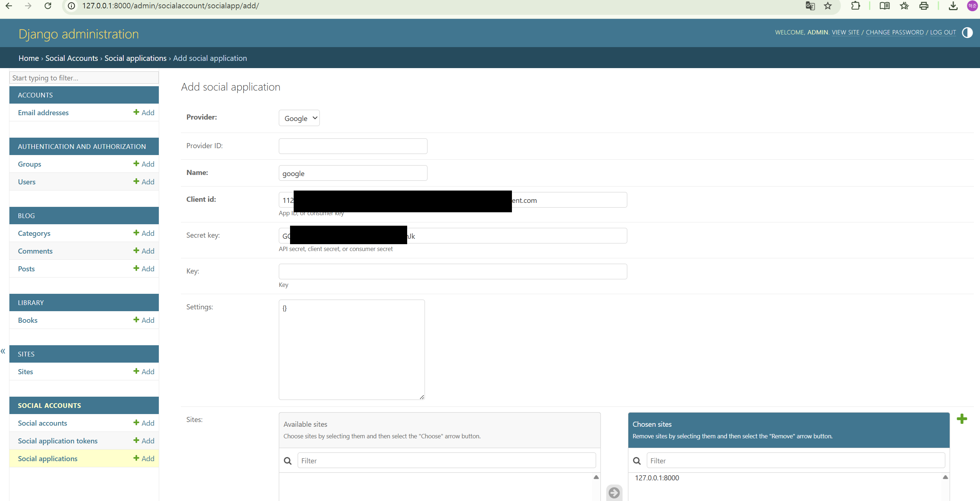Screen dimensions: 980x501
Task: Open the browser extensions icon
Action: 855,6
